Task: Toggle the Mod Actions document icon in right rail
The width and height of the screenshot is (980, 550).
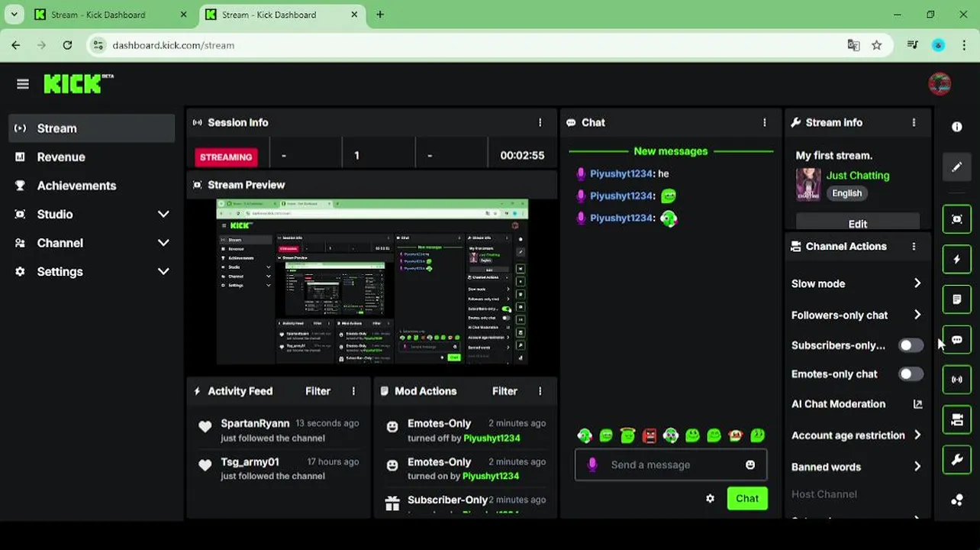Action: coord(957,299)
